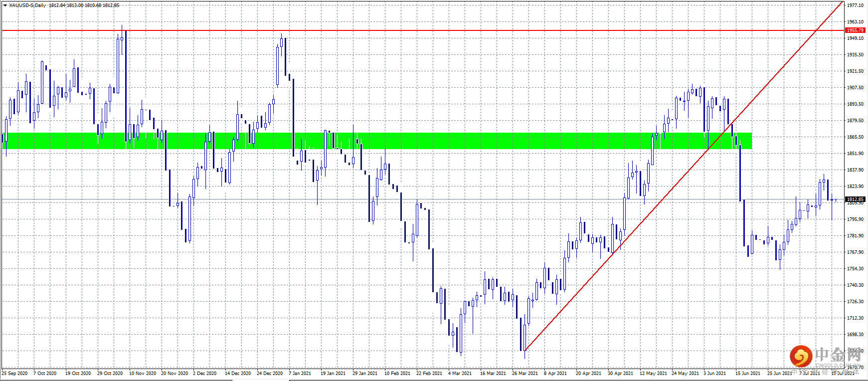Click the 4 Mar 2021 date label

coord(460,374)
